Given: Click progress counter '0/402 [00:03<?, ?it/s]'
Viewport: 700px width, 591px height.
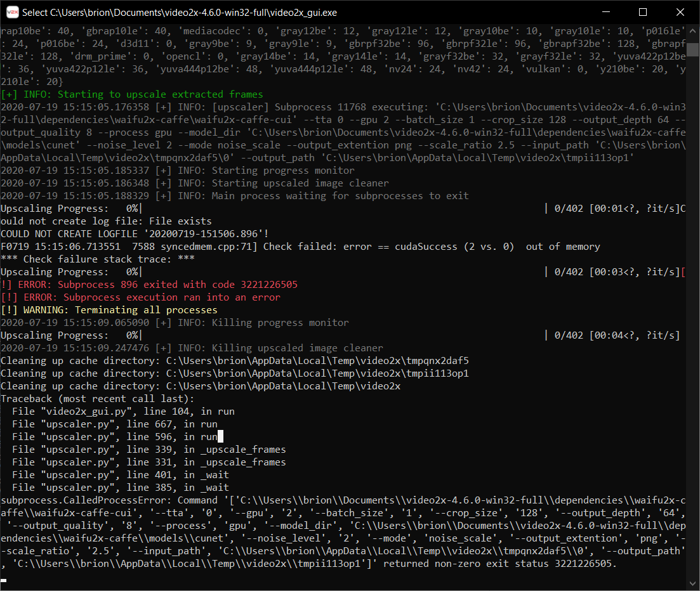Looking at the screenshot, I should click(x=617, y=272).
